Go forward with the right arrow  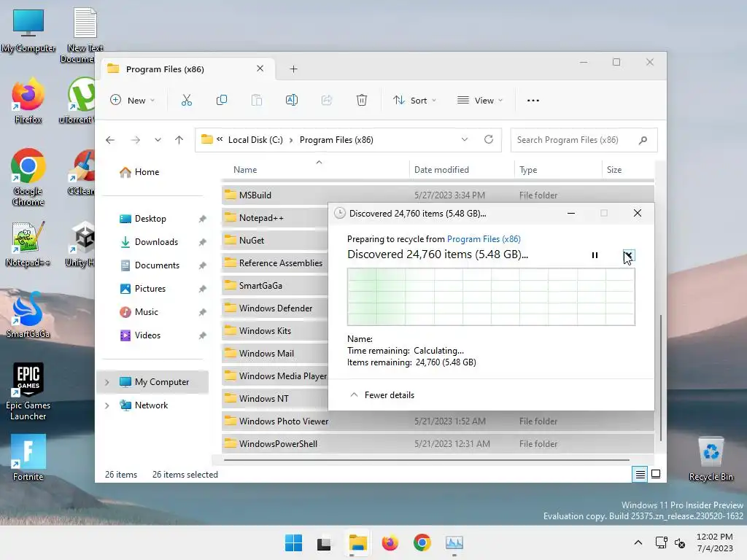coord(135,140)
